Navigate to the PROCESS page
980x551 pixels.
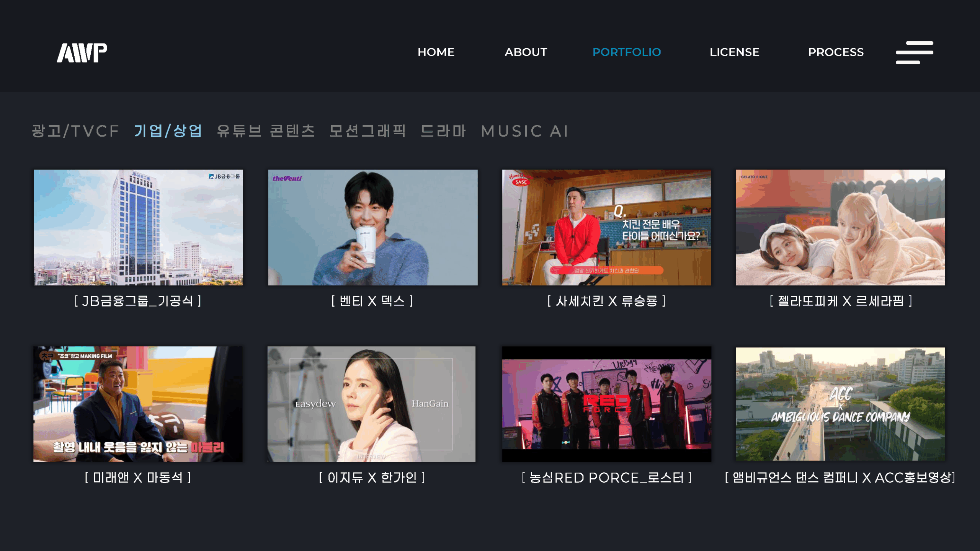(x=836, y=52)
